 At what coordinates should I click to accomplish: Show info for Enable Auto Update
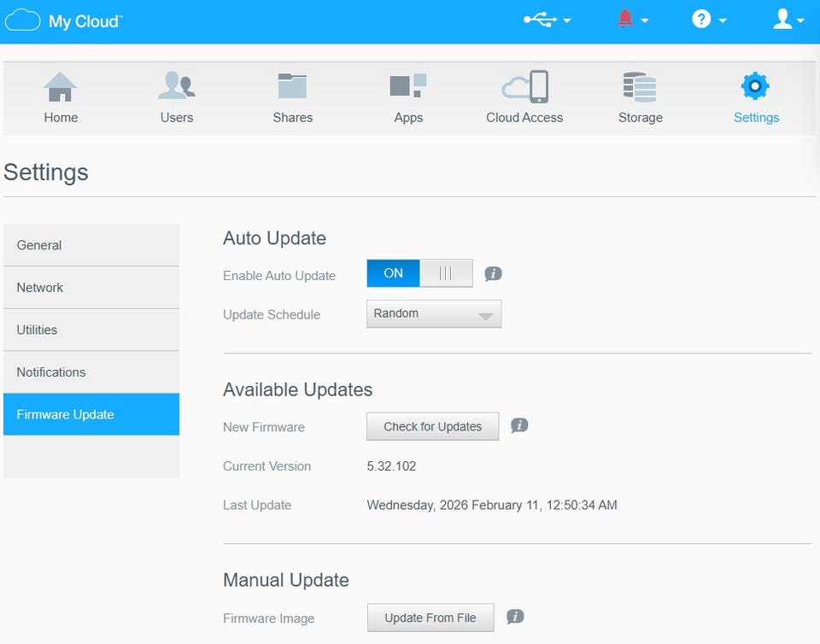click(x=493, y=273)
